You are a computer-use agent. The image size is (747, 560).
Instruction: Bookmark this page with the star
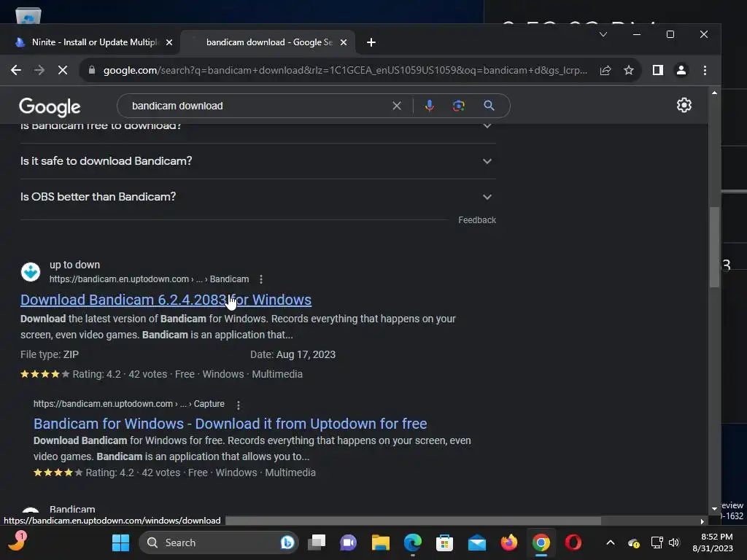[x=629, y=71]
